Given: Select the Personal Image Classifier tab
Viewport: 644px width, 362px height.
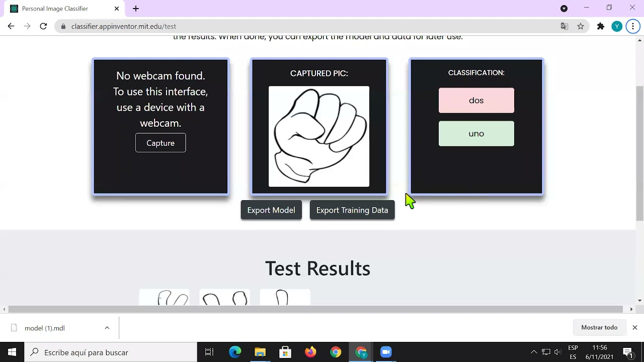Looking at the screenshot, I should click(x=64, y=9).
